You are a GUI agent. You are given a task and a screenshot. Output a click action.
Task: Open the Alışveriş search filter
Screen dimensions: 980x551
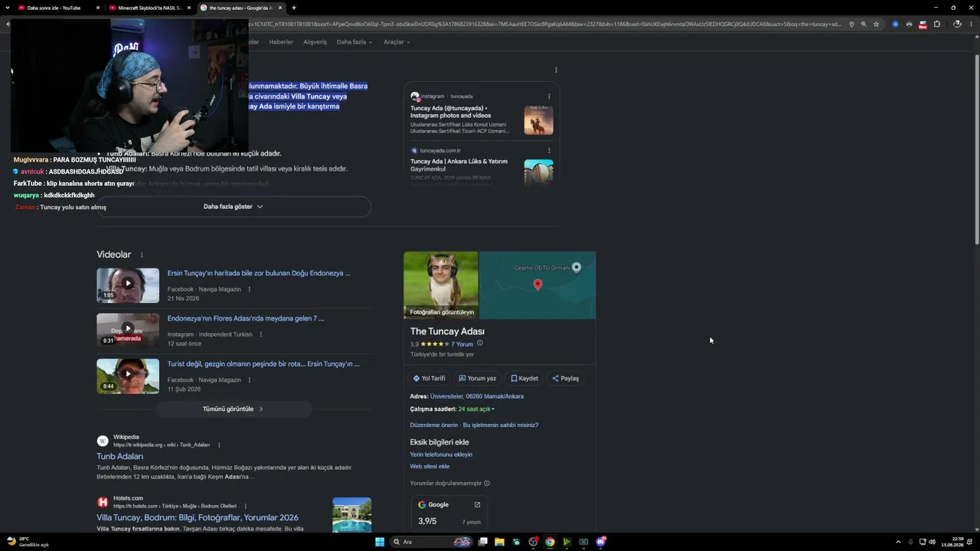[x=315, y=42]
